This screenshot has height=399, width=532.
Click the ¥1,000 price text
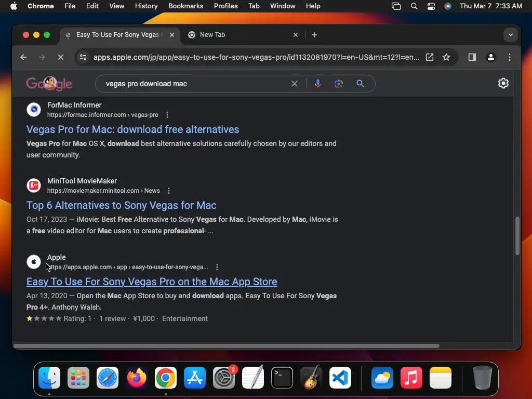[x=144, y=318]
